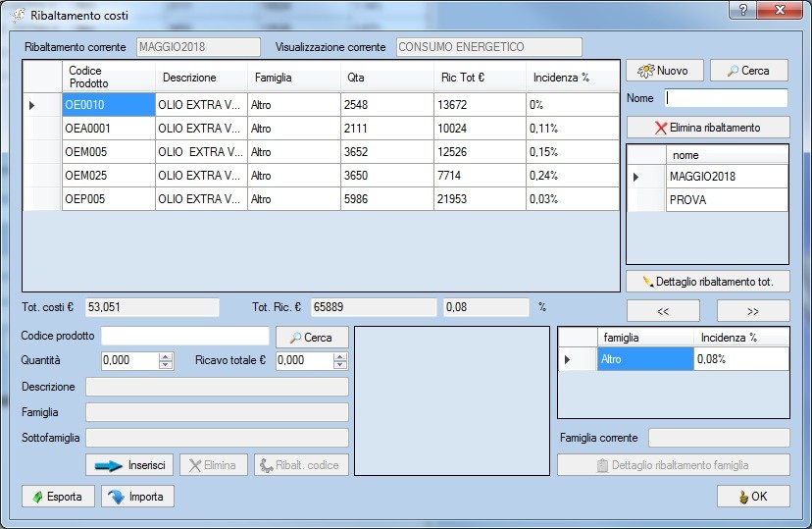Go to previous with << button
812x529 pixels.
[x=663, y=311]
